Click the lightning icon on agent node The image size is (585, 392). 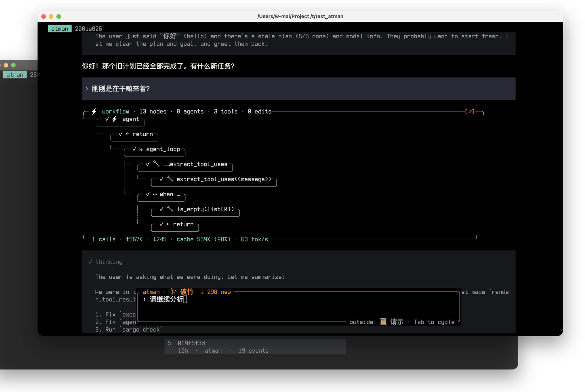115,119
